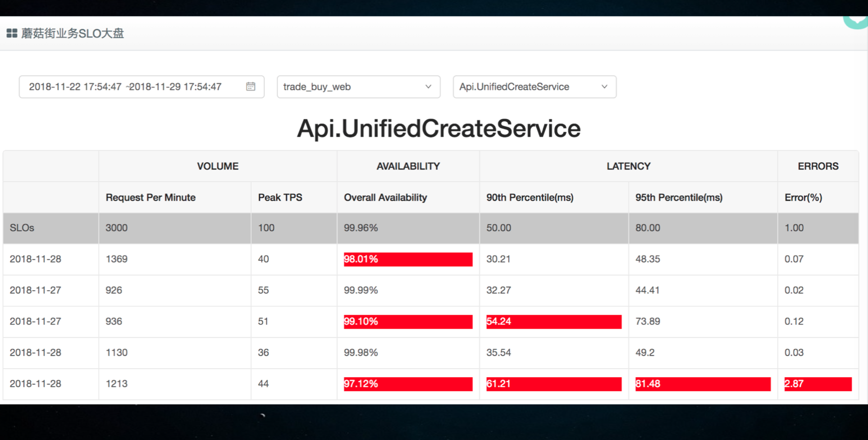Click the date range input field
868x440 pixels.
(x=142, y=87)
